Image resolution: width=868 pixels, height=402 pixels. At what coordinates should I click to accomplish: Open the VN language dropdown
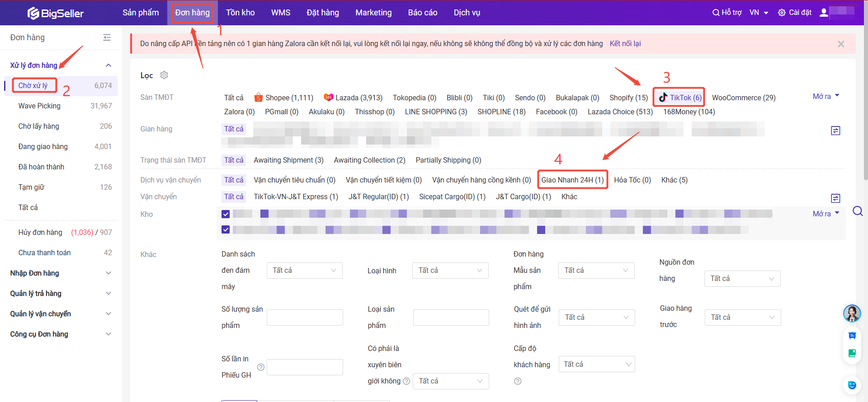[759, 13]
